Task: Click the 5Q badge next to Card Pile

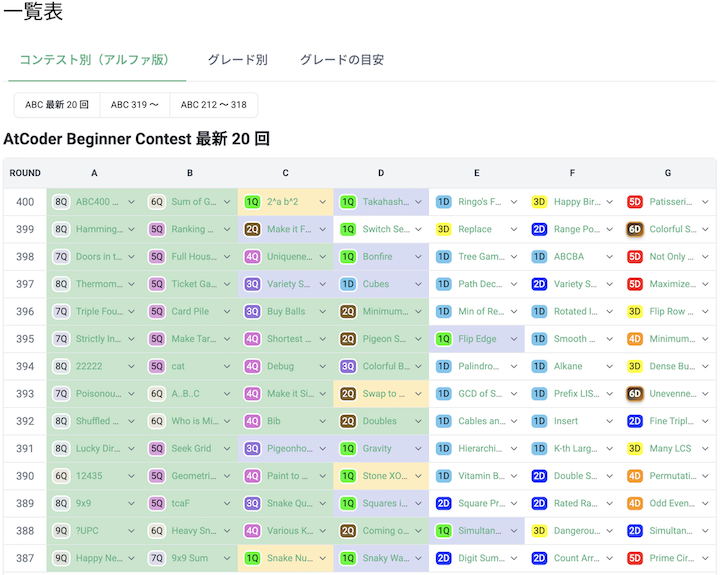Action: (157, 311)
